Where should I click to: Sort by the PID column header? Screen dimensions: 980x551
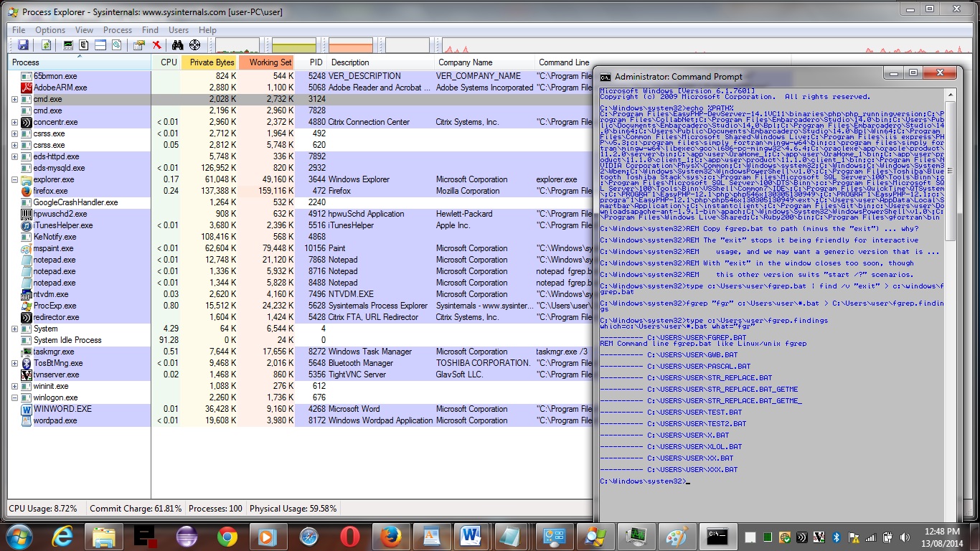click(311, 62)
